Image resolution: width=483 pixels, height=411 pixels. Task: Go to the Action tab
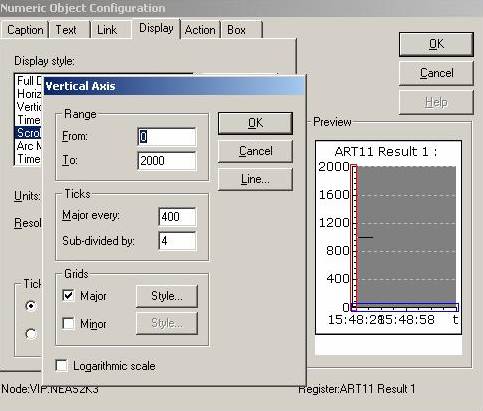(200, 30)
